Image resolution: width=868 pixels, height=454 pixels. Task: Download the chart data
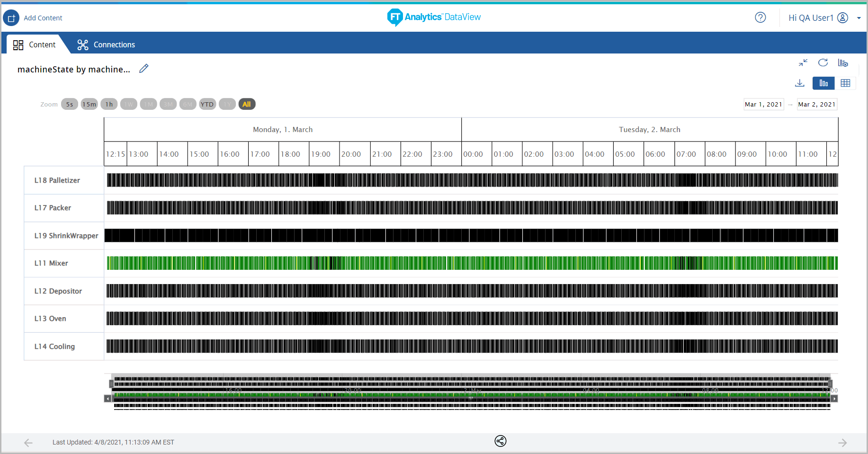tap(800, 83)
